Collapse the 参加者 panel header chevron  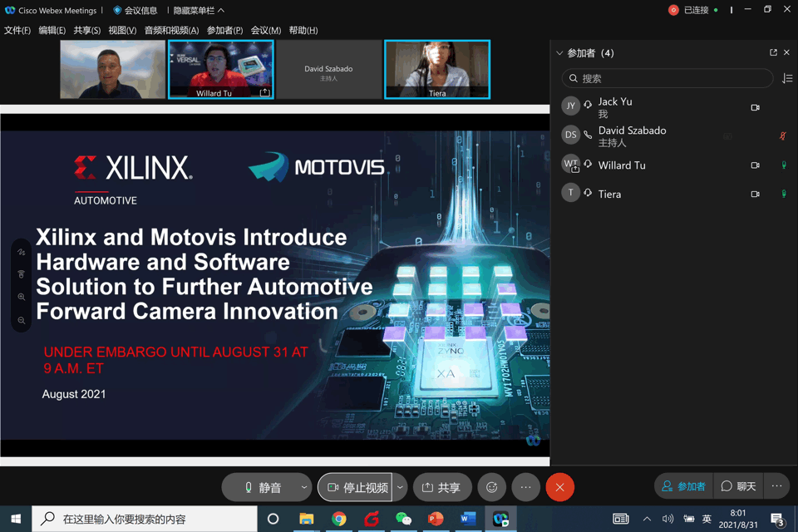tap(559, 53)
